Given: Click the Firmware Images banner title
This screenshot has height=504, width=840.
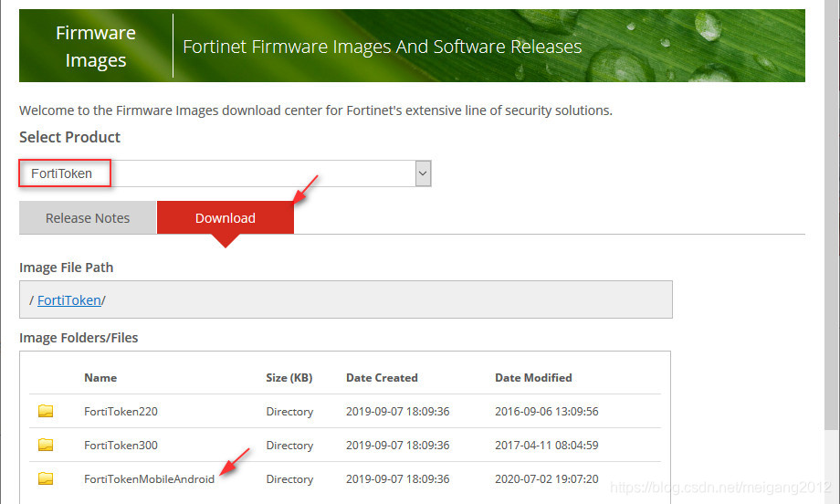Looking at the screenshot, I should point(96,47).
